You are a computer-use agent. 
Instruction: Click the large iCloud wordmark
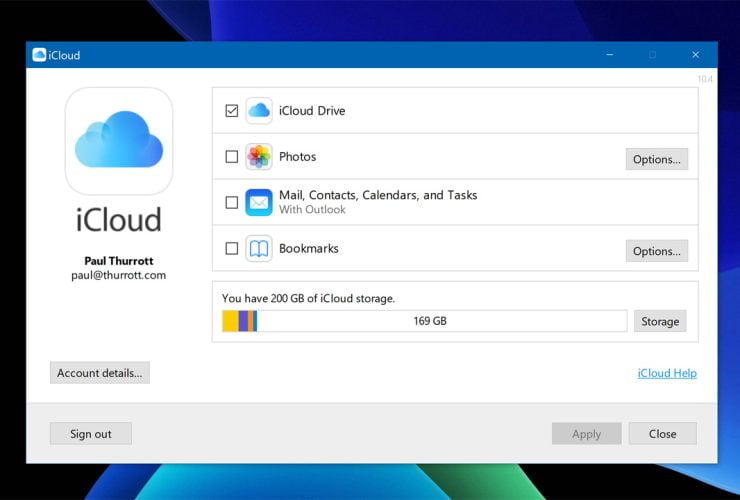(x=119, y=220)
